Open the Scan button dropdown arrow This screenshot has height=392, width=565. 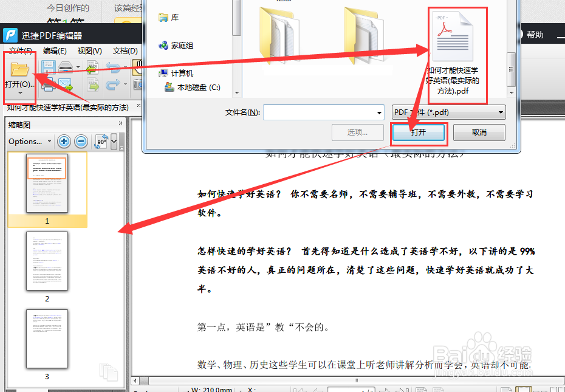click(78, 67)
